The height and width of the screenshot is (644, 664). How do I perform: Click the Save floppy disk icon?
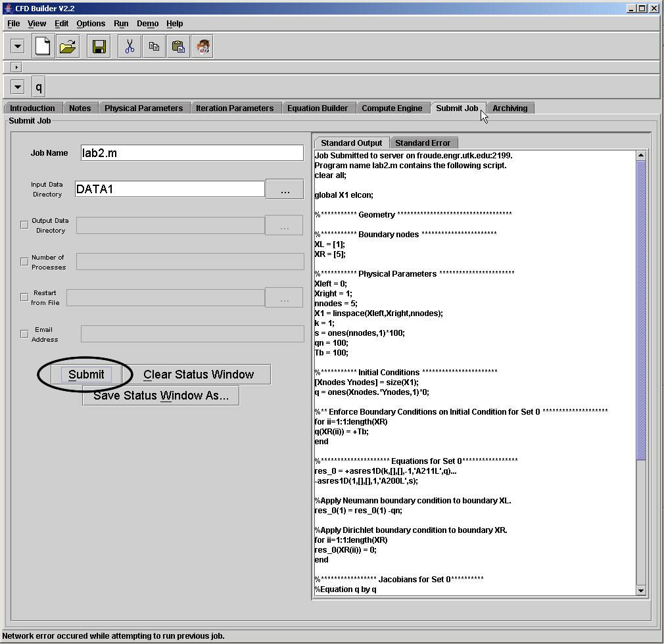(x=99, y=47)
